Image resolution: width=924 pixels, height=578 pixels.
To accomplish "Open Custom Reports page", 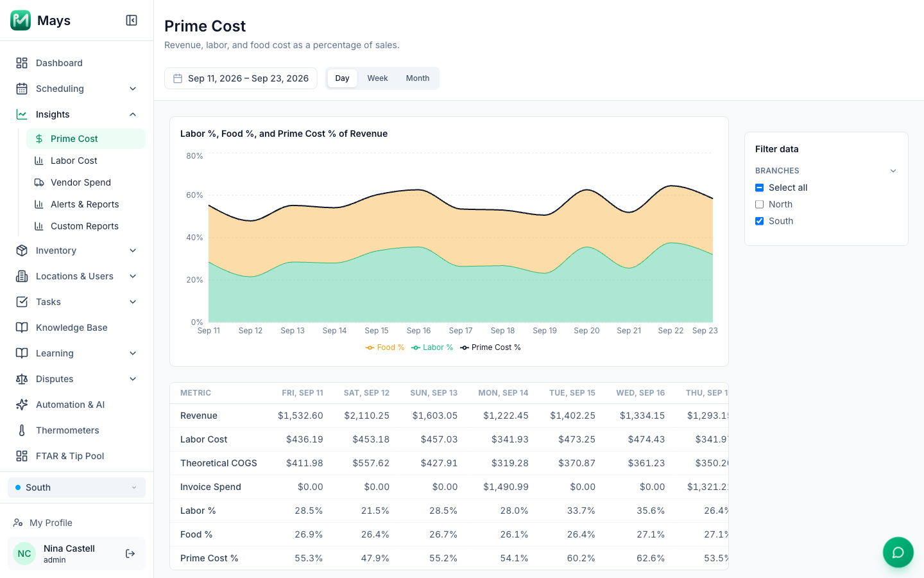I will point(86,226).
